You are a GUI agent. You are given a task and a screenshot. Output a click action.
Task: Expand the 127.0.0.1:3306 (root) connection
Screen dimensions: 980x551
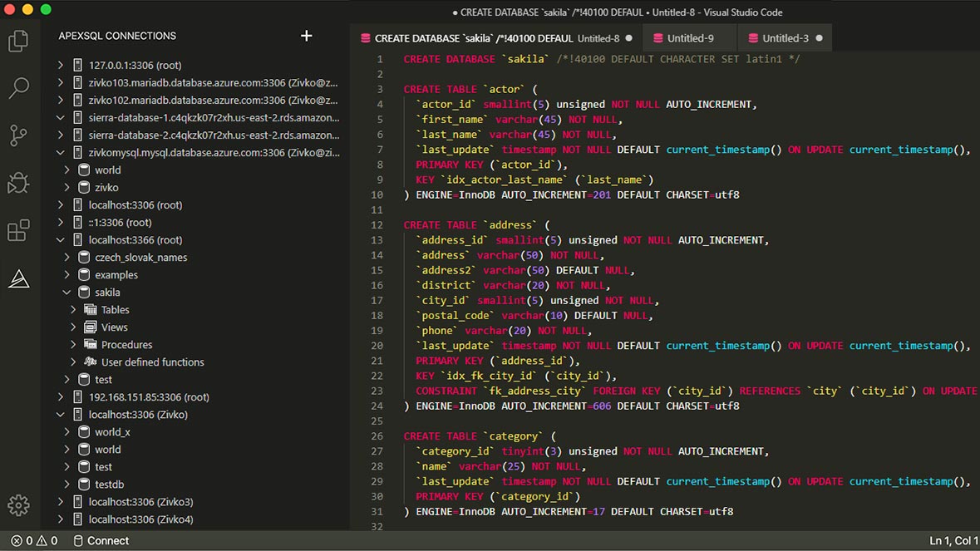click(60, 65)
